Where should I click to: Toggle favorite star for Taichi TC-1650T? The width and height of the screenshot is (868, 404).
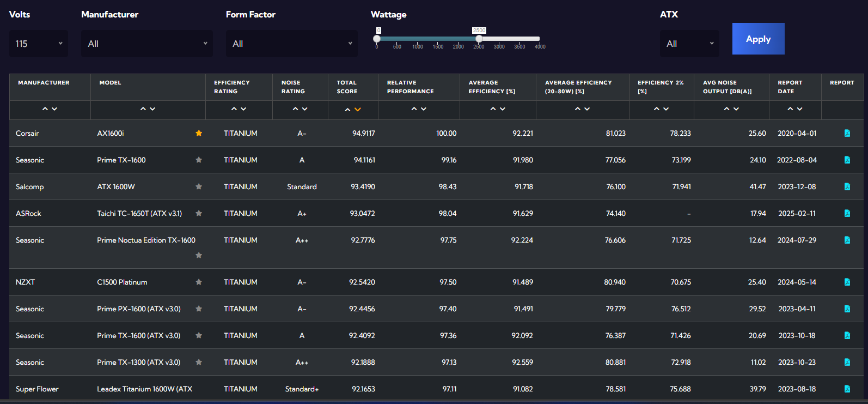pos(199,213)
